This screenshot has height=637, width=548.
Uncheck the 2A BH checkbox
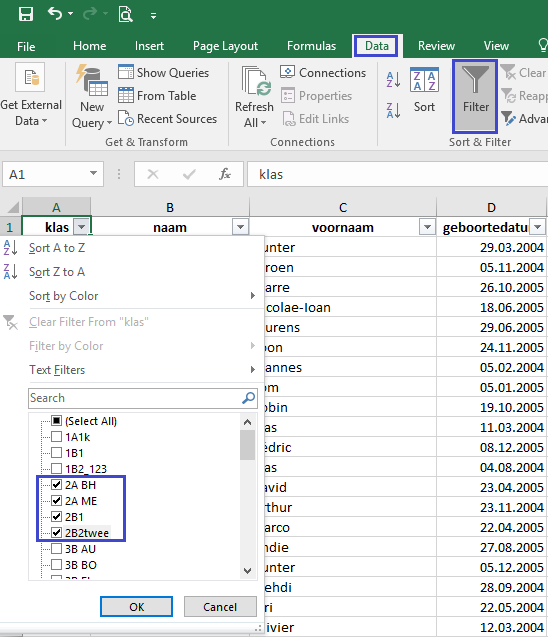[x=56, y=485]
